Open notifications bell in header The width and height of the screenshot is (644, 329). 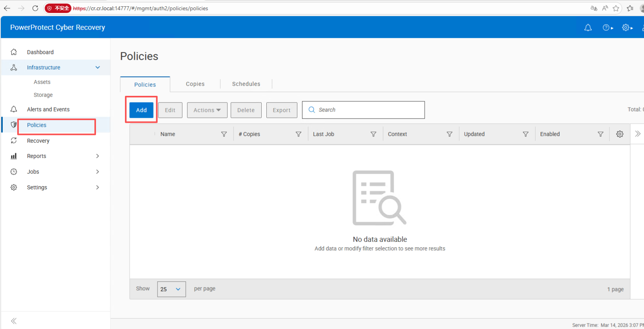[x=588, y=27]
